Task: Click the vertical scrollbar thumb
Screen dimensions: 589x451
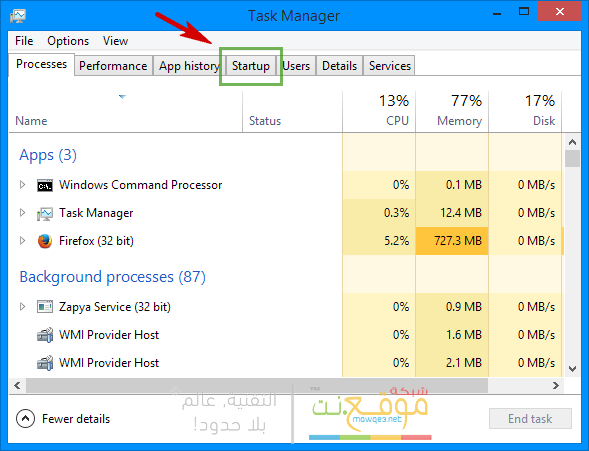Action: pos(572,158)
